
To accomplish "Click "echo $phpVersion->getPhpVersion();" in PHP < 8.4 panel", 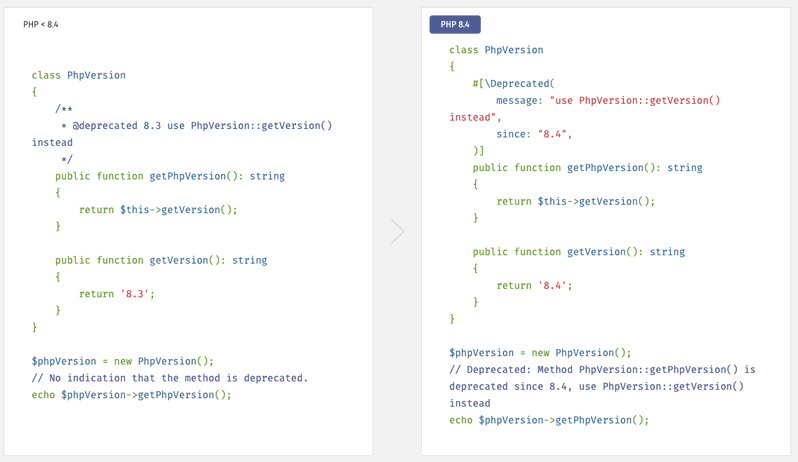I will tap(131, 395).
